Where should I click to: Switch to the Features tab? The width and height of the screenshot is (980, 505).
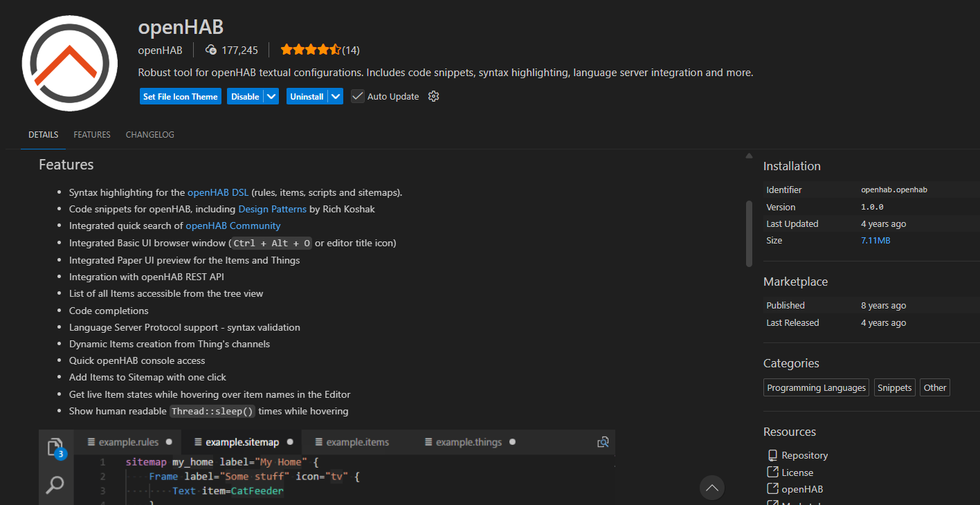tap(92, 135)
